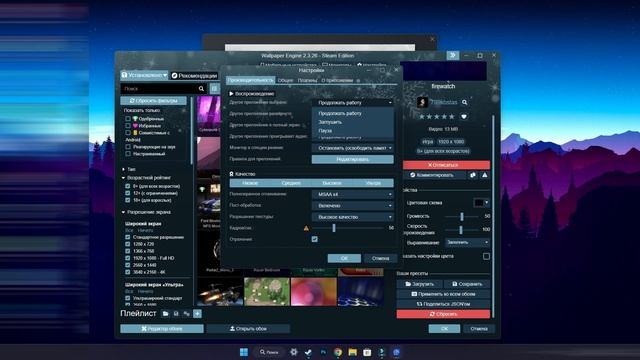Uncheck the 2560 x 1440 resolution checkbox
Screen dimensions: 640x360
tap(128, 265)
